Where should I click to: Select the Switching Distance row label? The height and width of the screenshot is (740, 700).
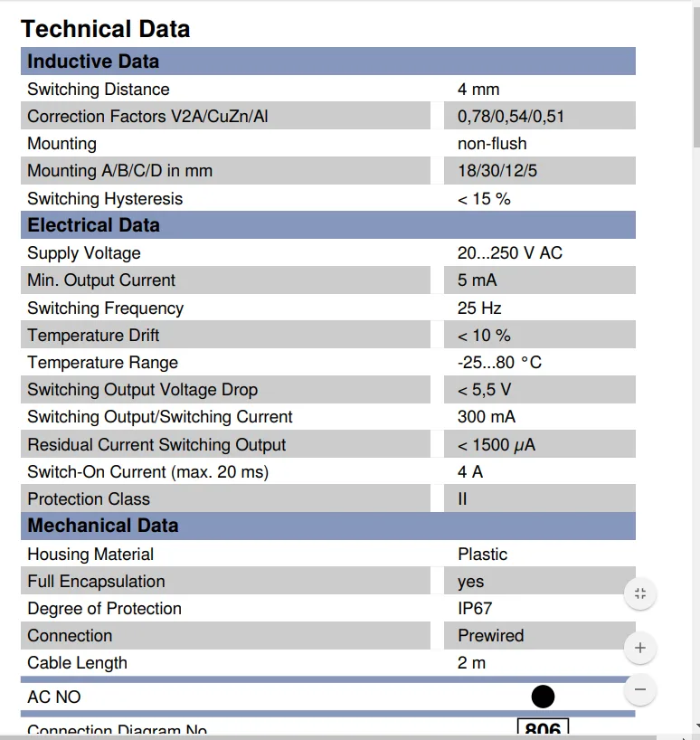(98, 90)
